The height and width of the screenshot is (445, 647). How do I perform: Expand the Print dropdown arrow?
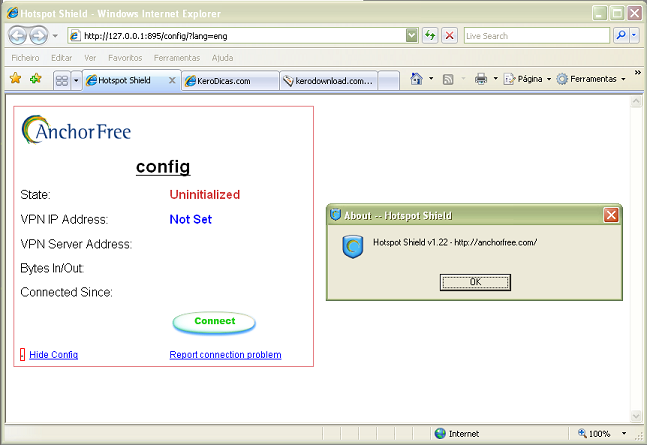[x=496, y=78]
